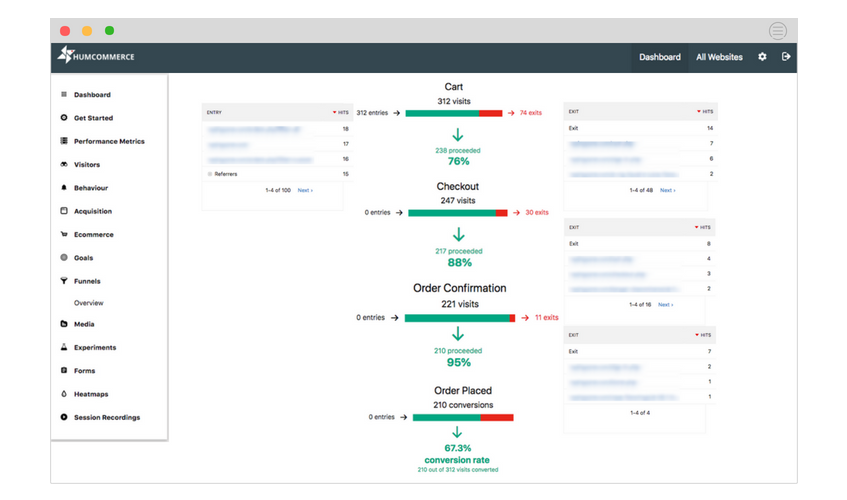Select Funnels in sidebar
The width and height of the screenshot is (847, 500).
coord(87,281)
